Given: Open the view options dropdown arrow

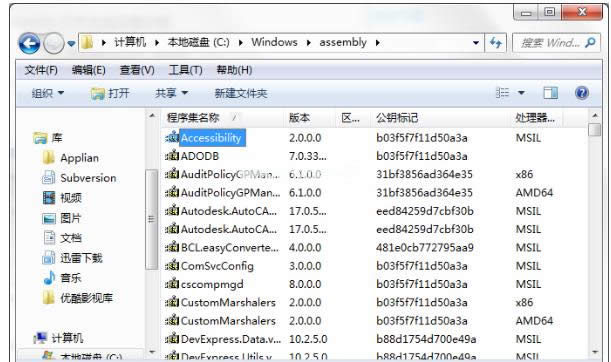Looking at the screenshot, I should click(x=521, y=93).
